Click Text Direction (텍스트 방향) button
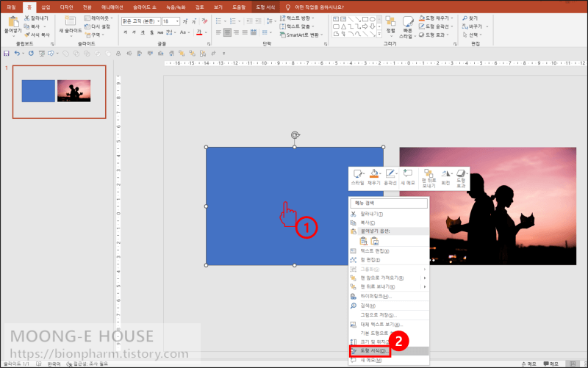Screen dimensions: 588x368 coord(297,18)
